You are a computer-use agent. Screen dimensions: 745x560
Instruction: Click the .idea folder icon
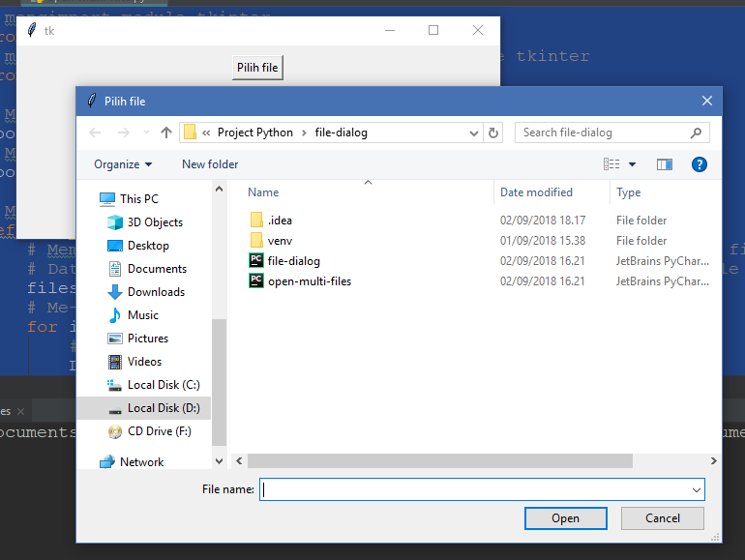[256, 220]
